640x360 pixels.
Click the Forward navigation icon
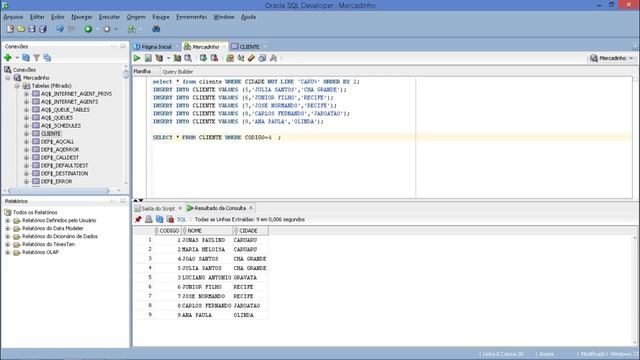click(107, 29)
